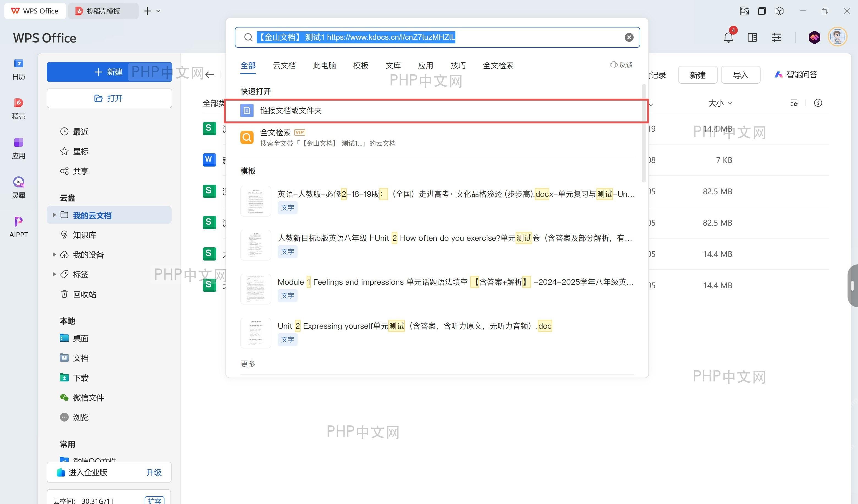
Task: Open the settings sliders icon in header
Action: (x=776, y=37)
